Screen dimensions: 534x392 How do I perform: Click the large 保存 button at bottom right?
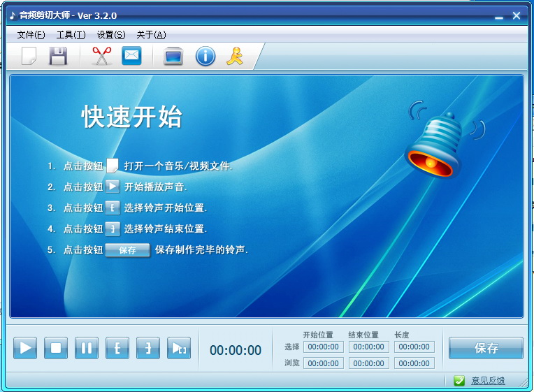click(x=486, y=348)
